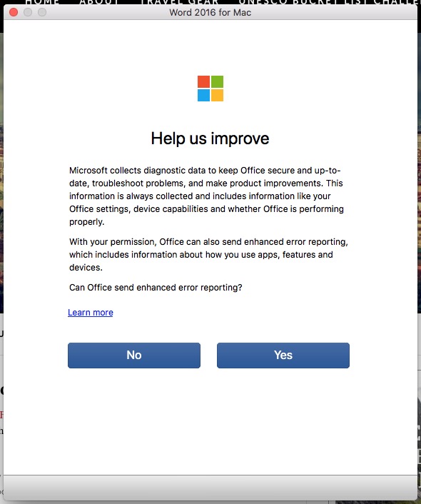Click the paragraph about Microsoft collecting diagnostic data

206,196
